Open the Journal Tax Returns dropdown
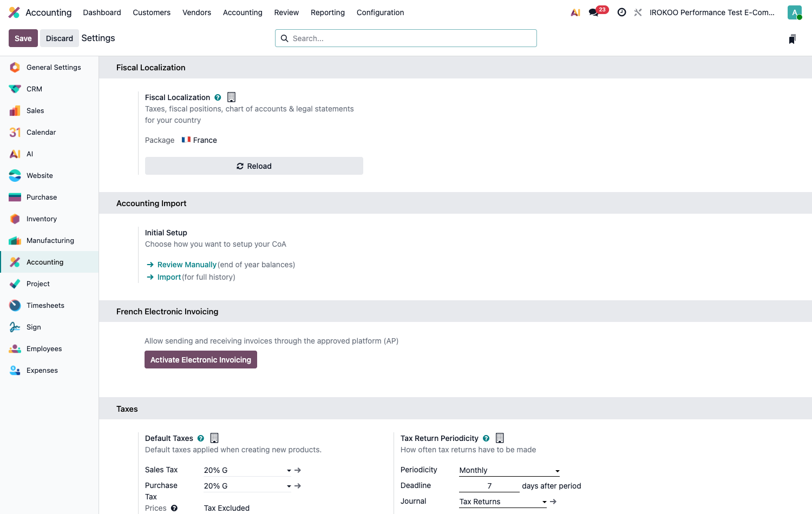The image size is (812, 514). pos(503,502)
